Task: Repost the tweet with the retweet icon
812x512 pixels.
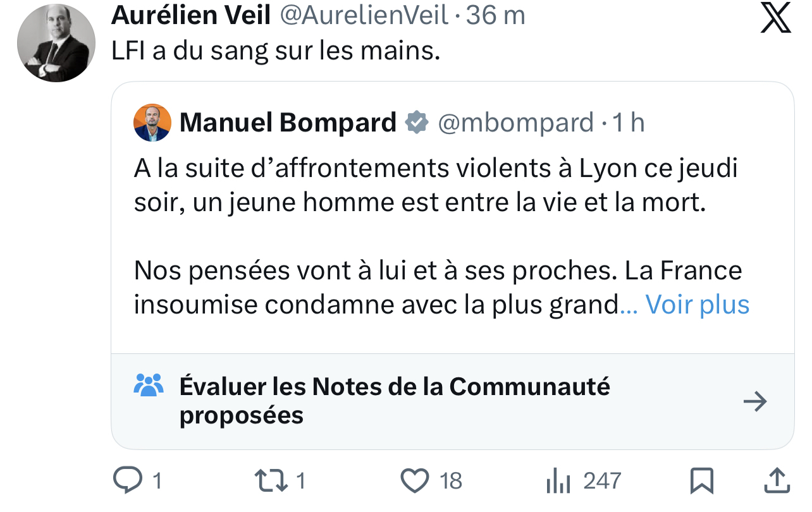Action: 271,481
